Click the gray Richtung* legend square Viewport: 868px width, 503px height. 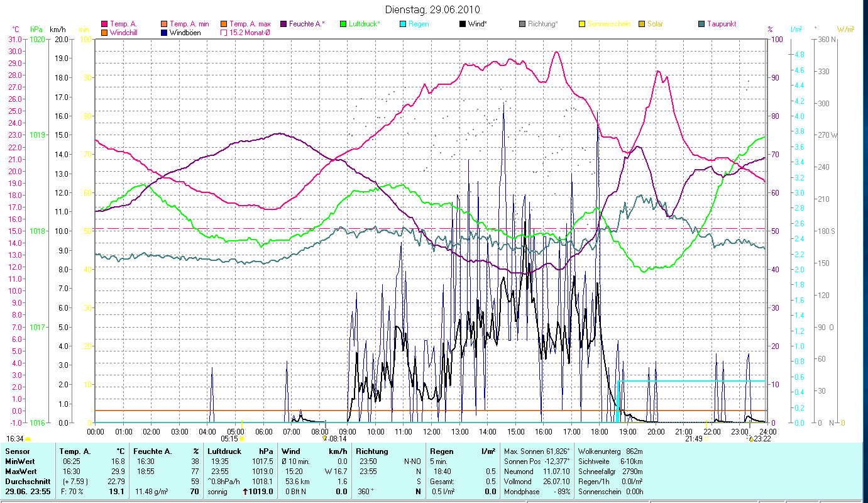coord(522,25)
